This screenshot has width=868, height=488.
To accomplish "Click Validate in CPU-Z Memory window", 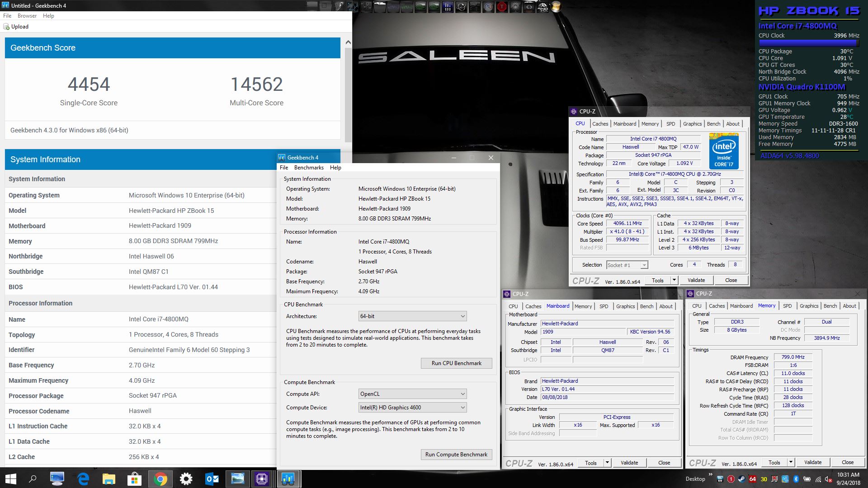I will point(813,462).
